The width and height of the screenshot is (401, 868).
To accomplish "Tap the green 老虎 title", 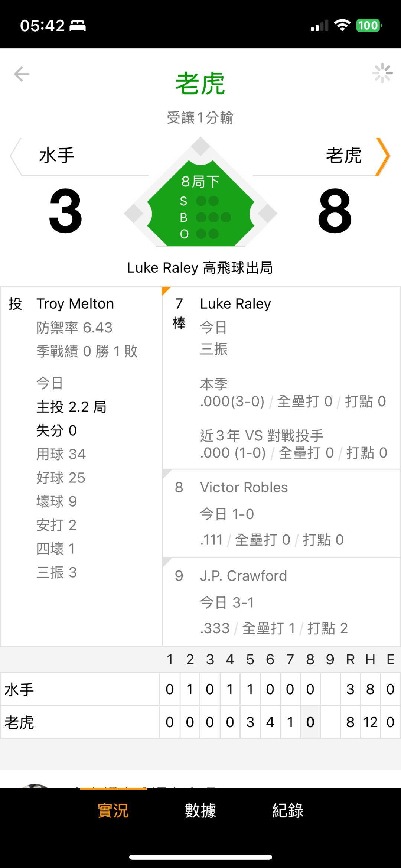I will tap(200, 84).
